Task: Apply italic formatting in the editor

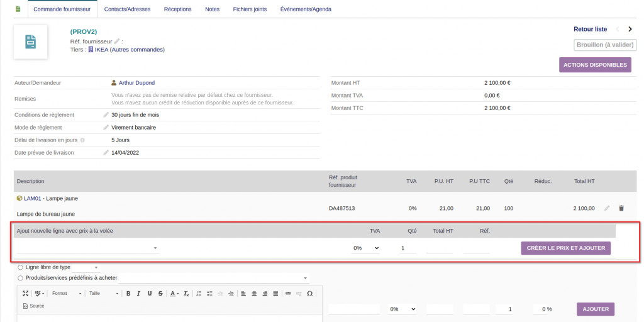Action: (x=139, y=293)
